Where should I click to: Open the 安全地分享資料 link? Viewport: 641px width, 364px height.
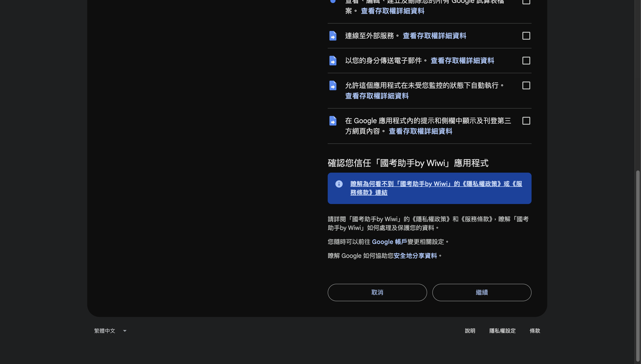[415, 256]
